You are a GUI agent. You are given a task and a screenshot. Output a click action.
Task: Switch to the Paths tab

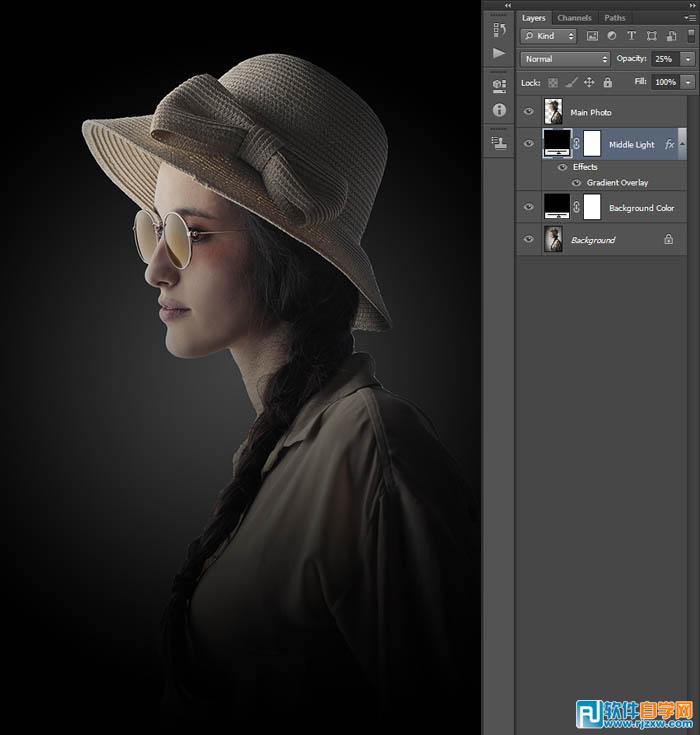tap(615, 18)
